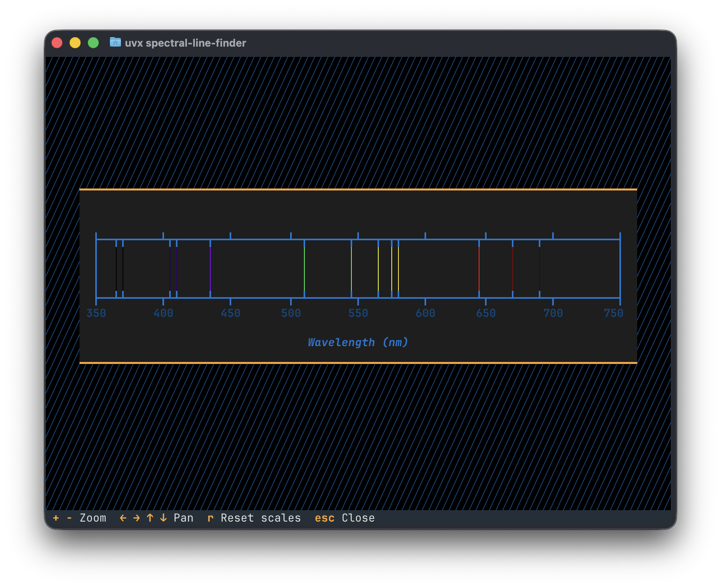The height and width of the screenshot is (588, 721).
Task: Click the folder icon in the title bar
Action: tap(115, 42)
